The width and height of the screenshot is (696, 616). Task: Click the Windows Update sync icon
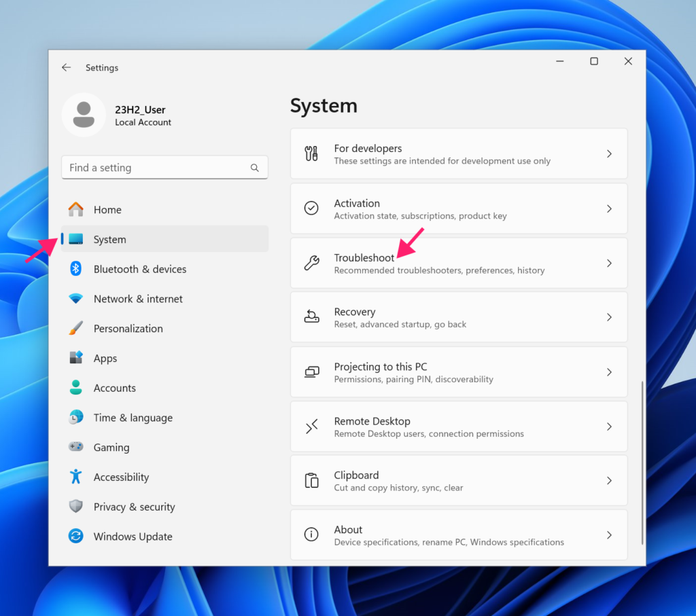pos(76,536)
